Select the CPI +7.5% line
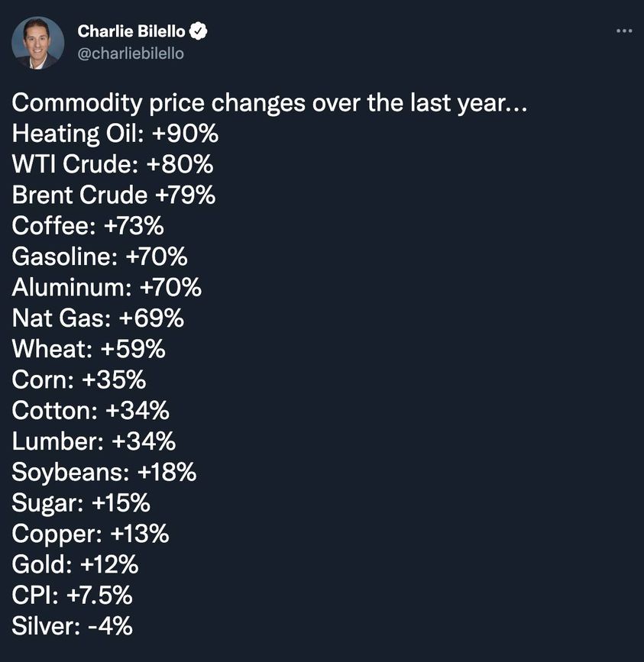This screenshot has height=662, width=644. click(x=73, y=596)
